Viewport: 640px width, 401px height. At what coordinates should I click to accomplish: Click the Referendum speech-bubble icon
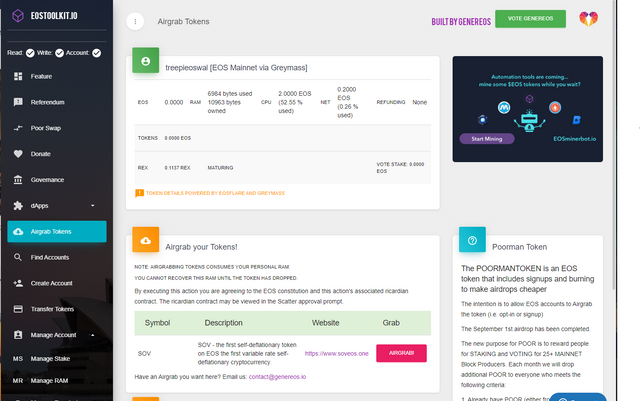click(x=18, y=102)
